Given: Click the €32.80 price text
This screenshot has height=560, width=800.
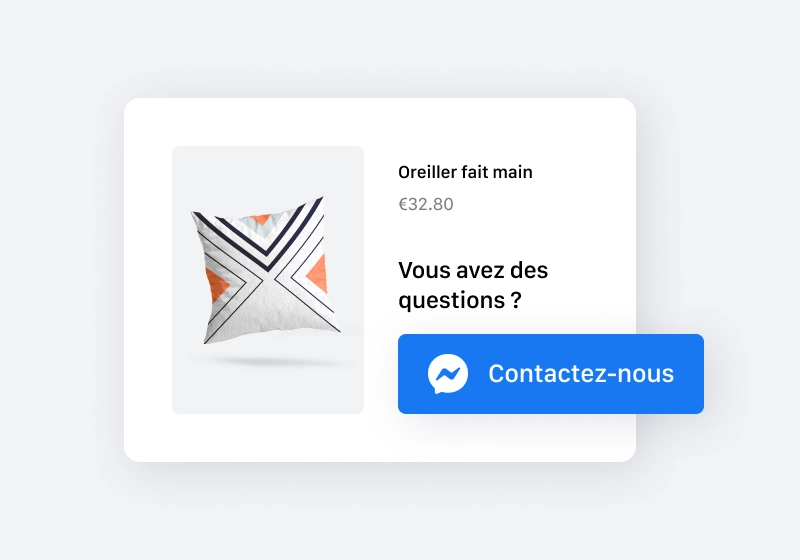Looking at the screenshot, I should click(x=426, y=204).
